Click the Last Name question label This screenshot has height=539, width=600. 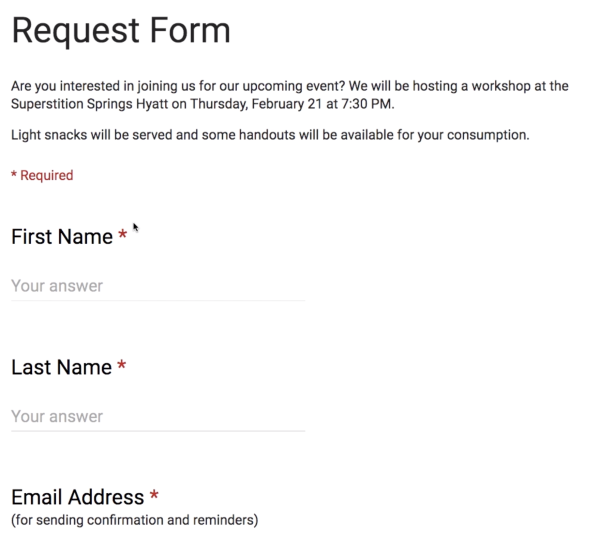(x=62, y=367)
